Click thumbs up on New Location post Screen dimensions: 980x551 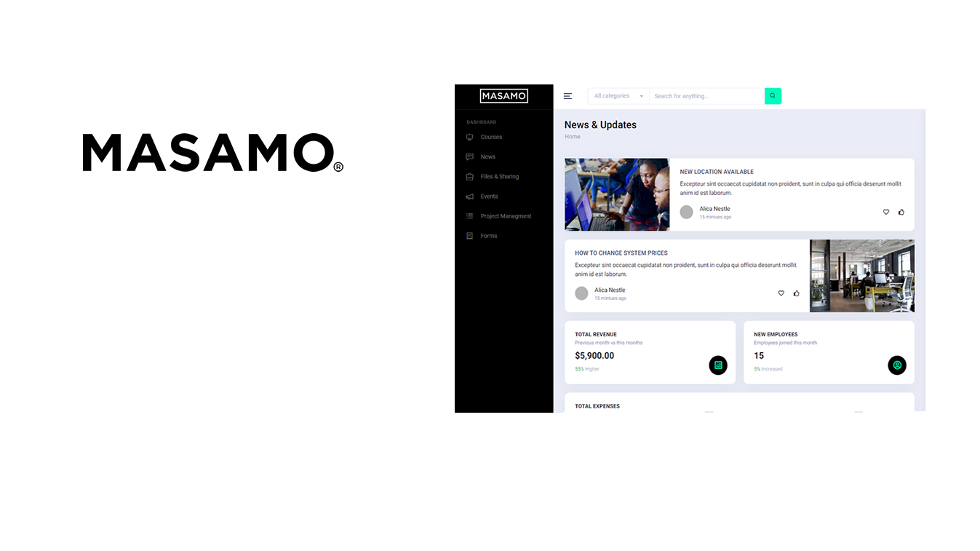pos(901,212)
